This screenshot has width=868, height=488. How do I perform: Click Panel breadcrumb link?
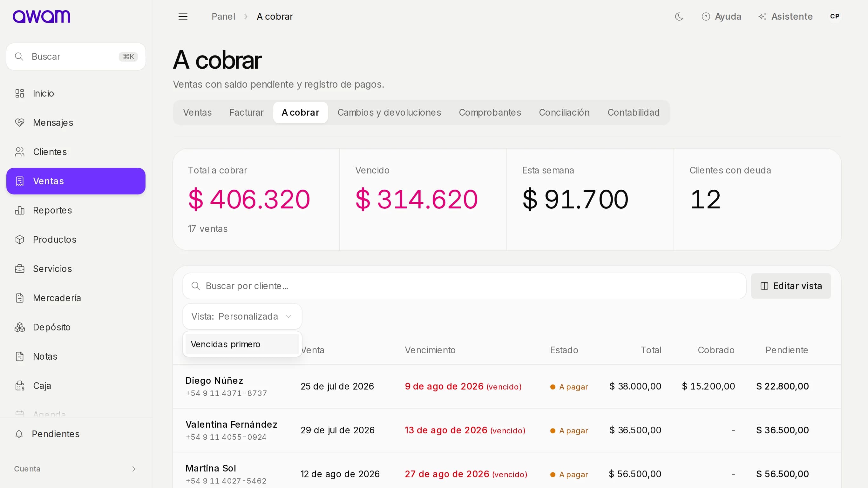[223, 17]
